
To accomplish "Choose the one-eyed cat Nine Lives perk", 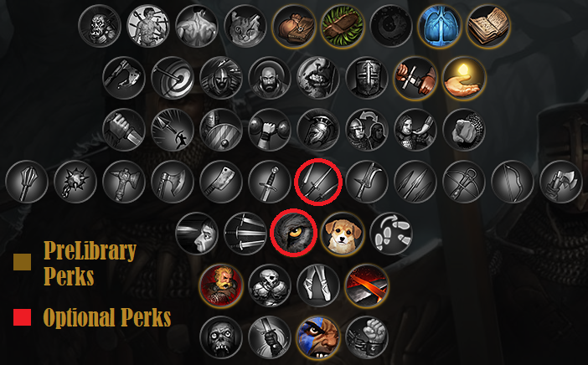I will [x=245, y=26].
